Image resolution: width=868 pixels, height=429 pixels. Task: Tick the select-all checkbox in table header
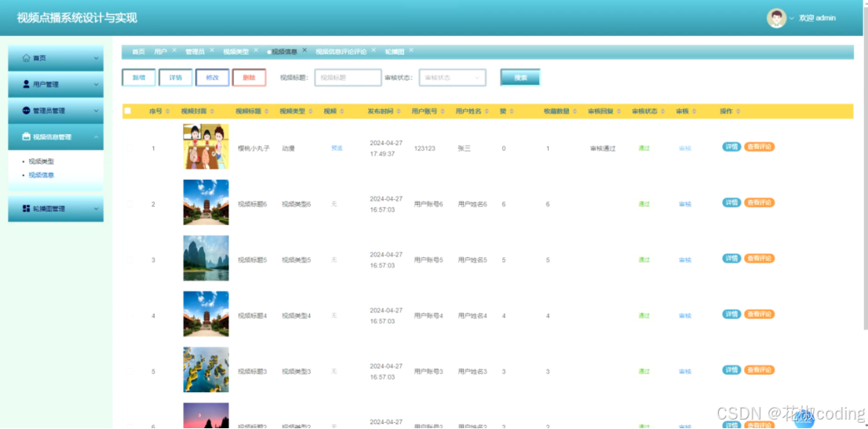[x=128, y=111]
